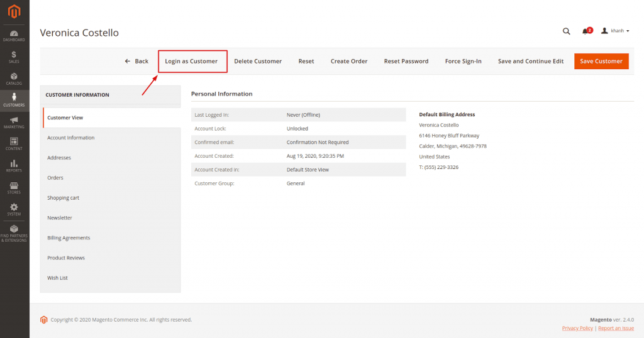Open the Report an Issue link
The image size is (644, 338).
coord(616,328)
